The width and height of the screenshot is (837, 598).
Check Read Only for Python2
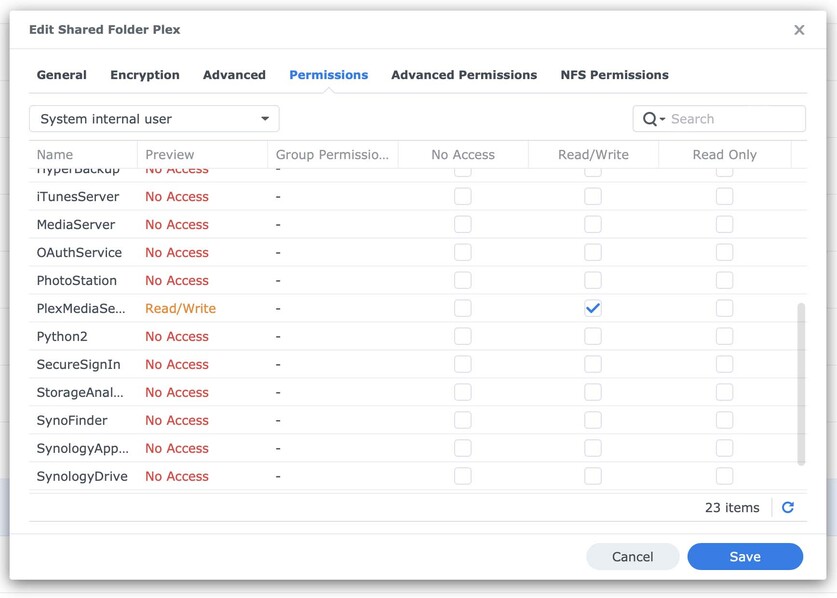pos(724,337)
